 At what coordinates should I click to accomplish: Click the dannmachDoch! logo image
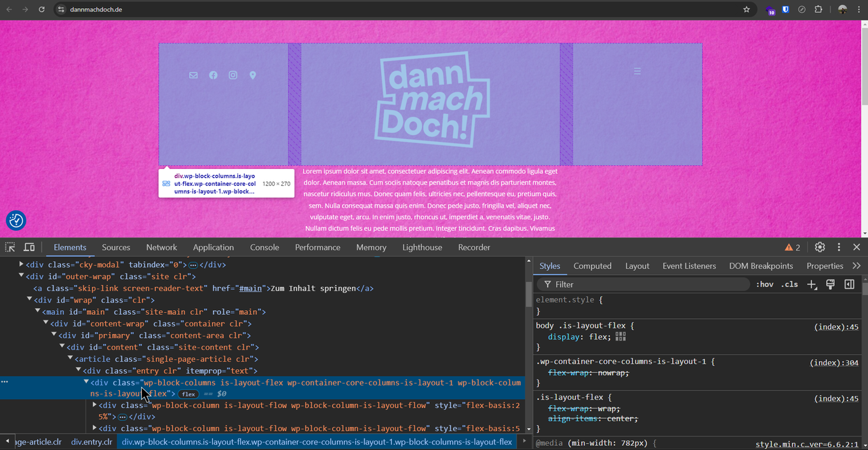tap(432, 100)
